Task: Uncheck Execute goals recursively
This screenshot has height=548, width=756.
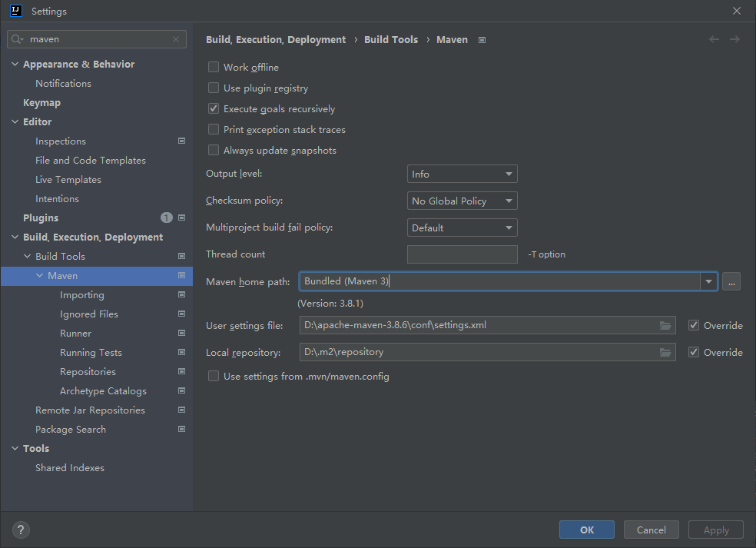Action: tap(213, 108)
